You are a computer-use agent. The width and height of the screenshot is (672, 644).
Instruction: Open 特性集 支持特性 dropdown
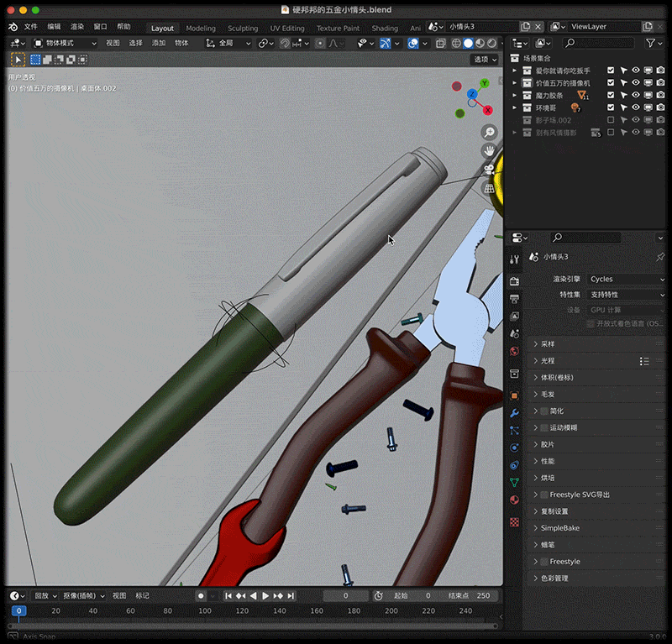click(627, 295)
